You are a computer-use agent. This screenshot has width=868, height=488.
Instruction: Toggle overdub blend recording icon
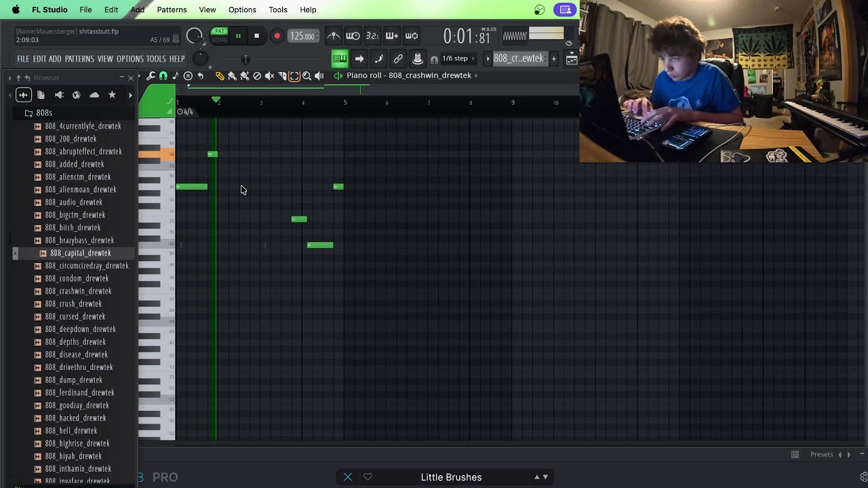click(392, 36)
